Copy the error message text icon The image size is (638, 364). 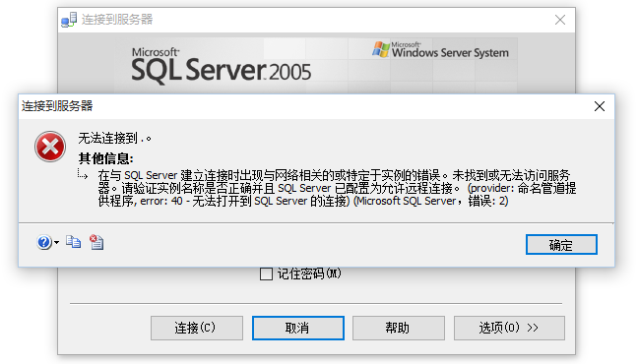click(73, 242)
